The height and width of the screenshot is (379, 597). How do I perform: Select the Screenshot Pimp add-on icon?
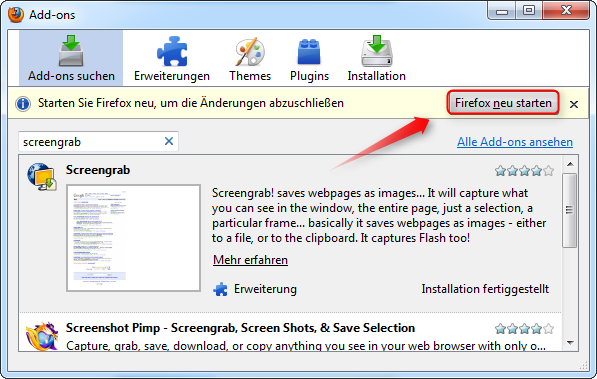pos(42,336)
